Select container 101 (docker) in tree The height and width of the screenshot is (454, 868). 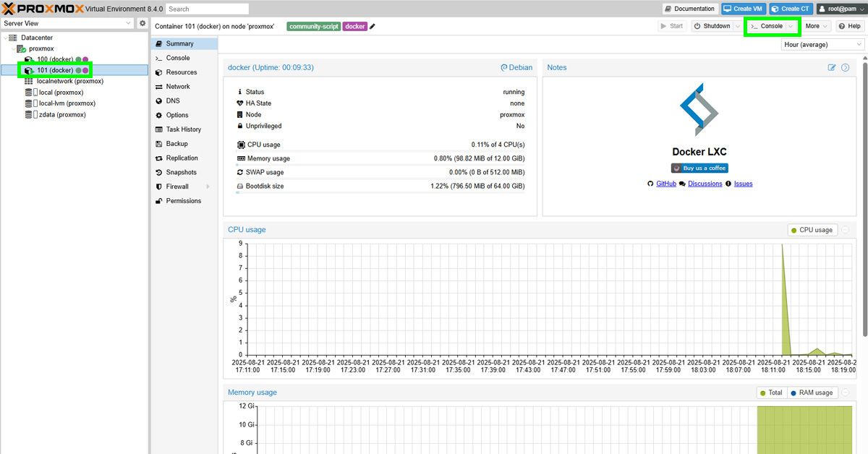(75, 70)
